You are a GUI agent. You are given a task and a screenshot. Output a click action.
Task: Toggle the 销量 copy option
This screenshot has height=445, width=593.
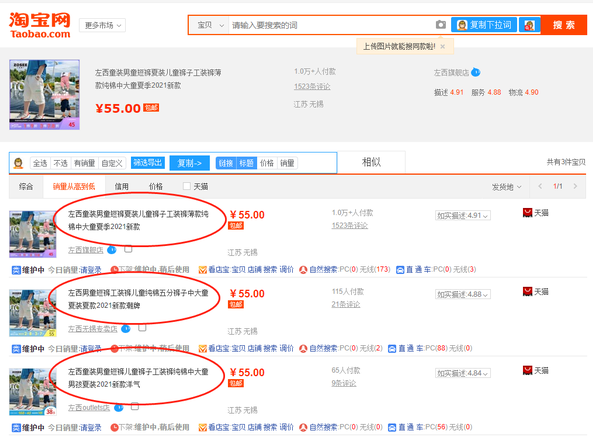click(287, 163)
